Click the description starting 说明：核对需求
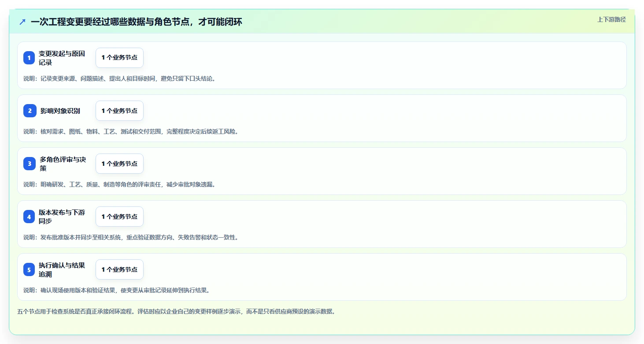 (x=131, y=131)
